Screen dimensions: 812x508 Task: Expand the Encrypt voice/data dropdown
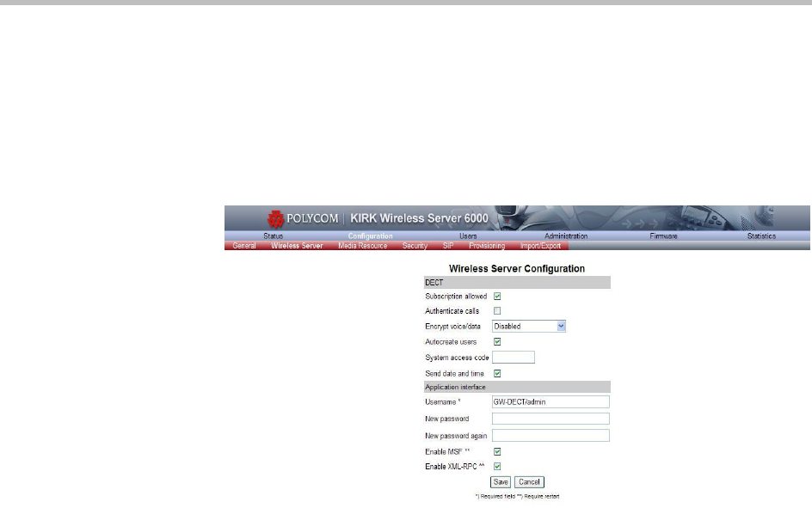pyautogui.click(x=529, y=327)
